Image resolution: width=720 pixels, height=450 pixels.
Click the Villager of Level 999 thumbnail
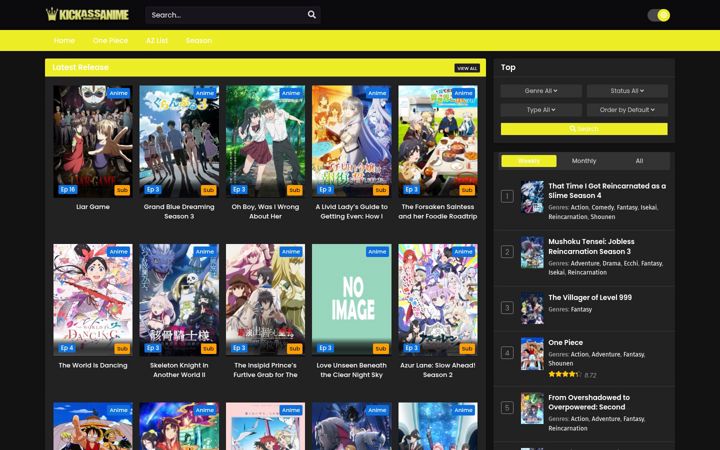click(x=532, y=308)
